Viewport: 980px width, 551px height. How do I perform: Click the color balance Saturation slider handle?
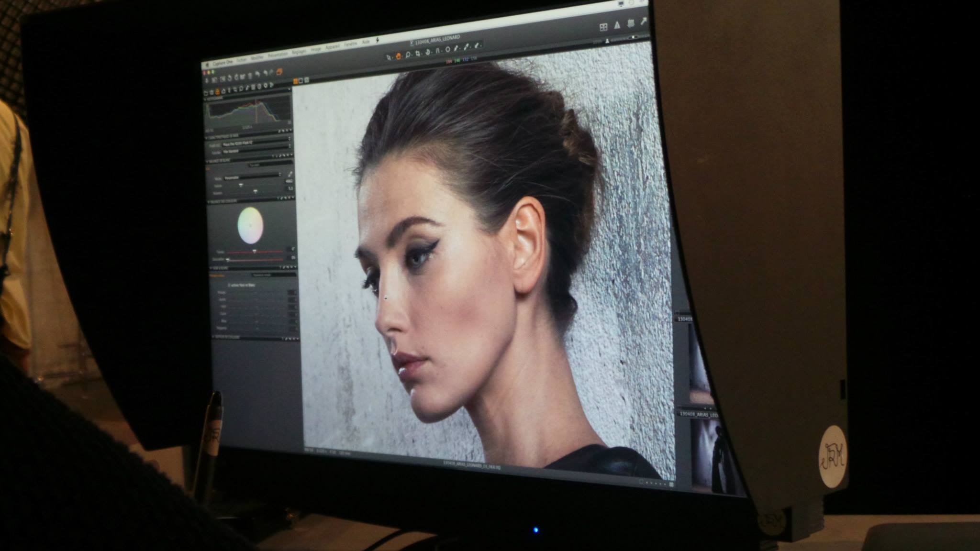pos(228,260)
